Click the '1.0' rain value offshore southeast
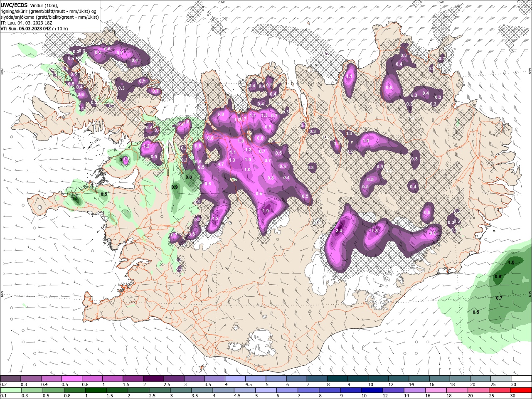The width and height of the screenshot is (532, 399). (511, 262)
